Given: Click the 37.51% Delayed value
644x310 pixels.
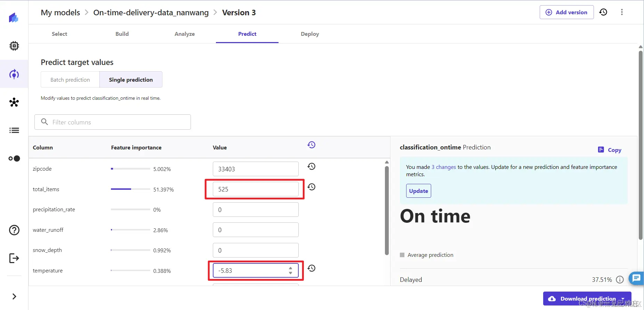Looking at the screenshot, I should click(602, 280).
